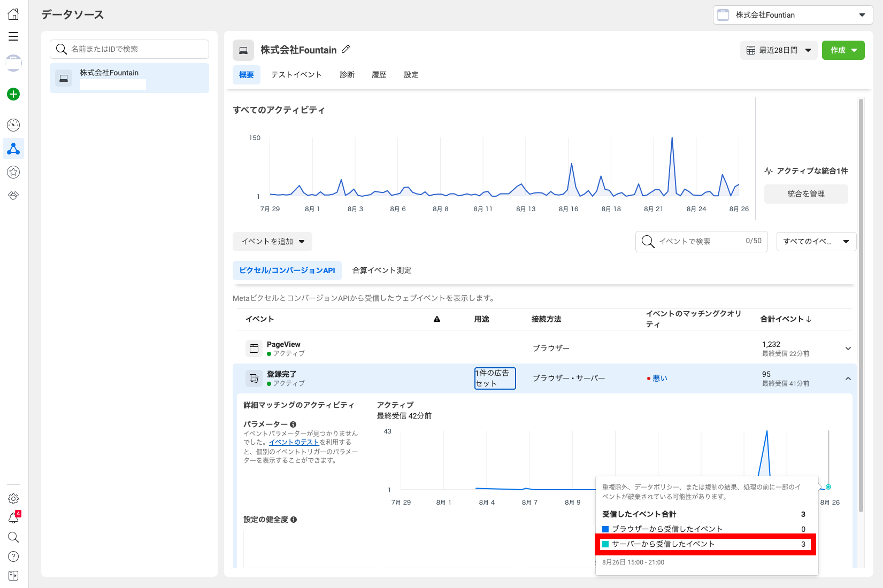
Task: Open the 最近28日間 date range dropdown
Action: [x=778, y=50]
